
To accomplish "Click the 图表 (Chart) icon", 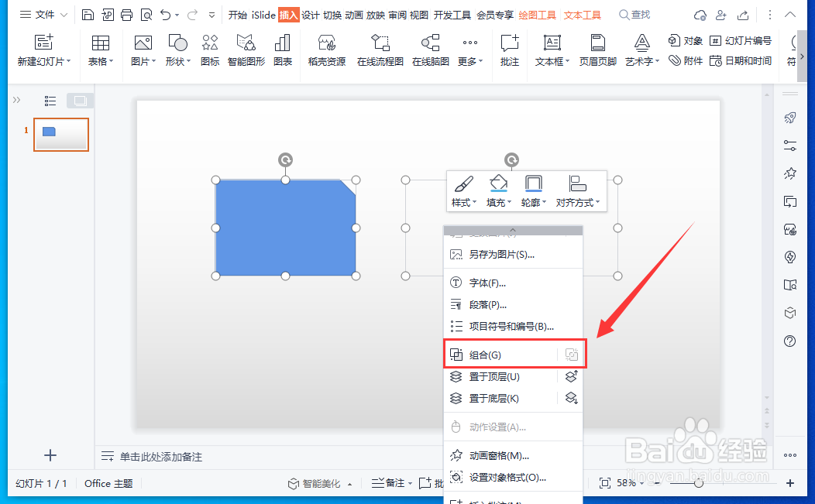I will [x=283, y=50].
